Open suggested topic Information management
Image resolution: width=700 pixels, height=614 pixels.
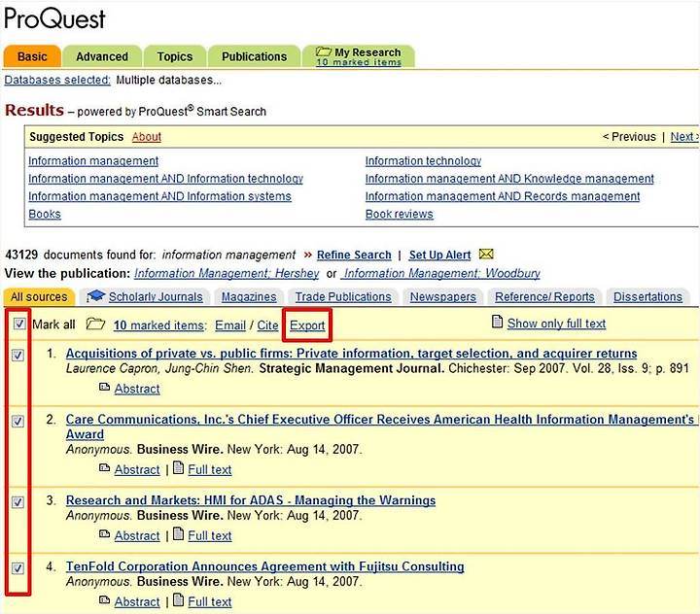tap(93, 160)
